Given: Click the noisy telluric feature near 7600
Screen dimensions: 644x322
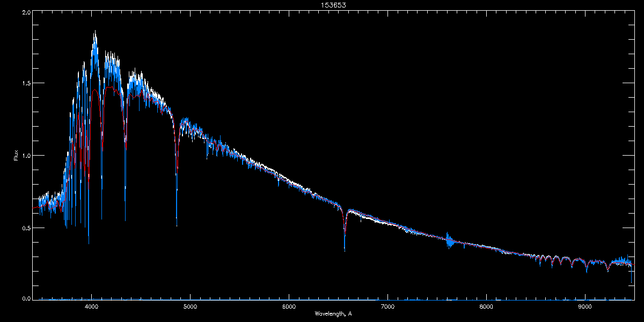Looking at the screenshot, I should click(449, 240).
